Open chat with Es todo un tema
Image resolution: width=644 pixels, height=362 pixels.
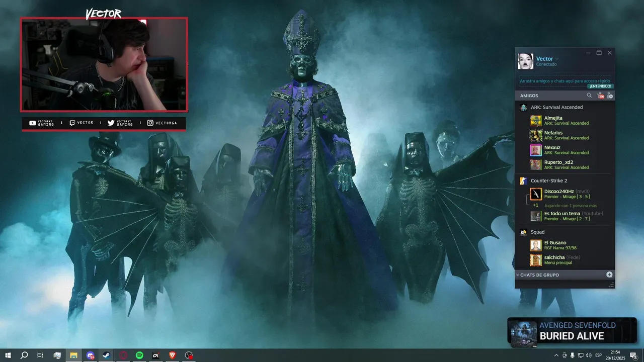[x=565, y=216]
